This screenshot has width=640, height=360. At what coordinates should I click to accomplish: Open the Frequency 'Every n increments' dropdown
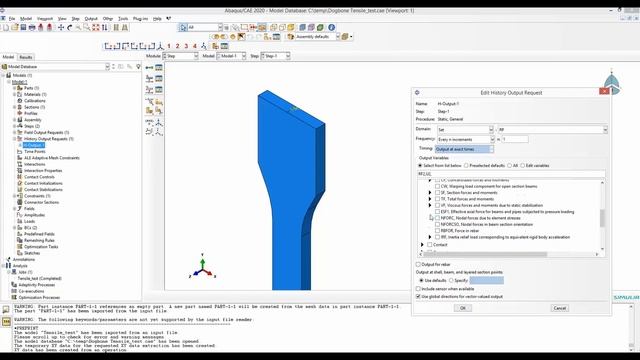466,139
